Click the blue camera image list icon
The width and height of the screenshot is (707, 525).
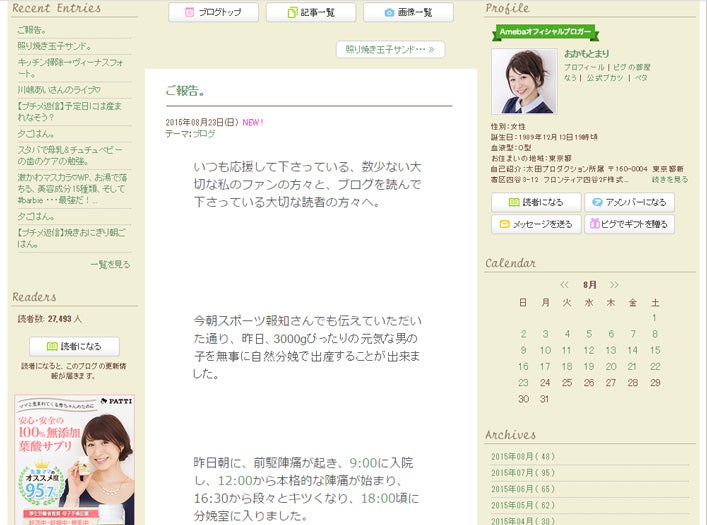click(389, 13)
